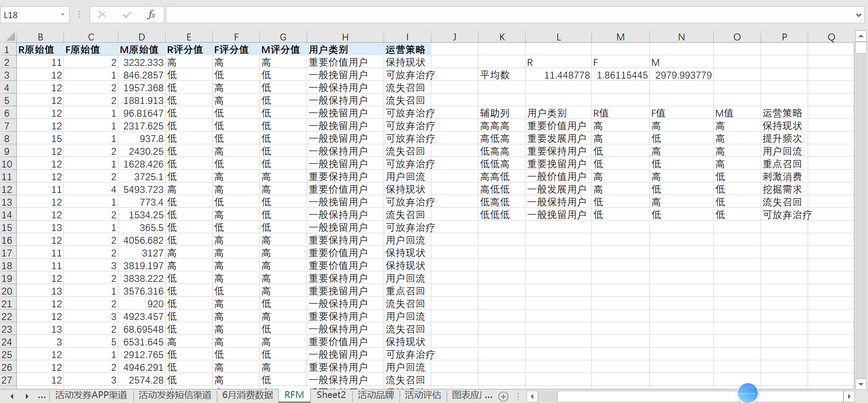Viewport: 868px width, 403px height.
Task: Click the 刺激消费 strategy cell
Action: pos(785,177)
